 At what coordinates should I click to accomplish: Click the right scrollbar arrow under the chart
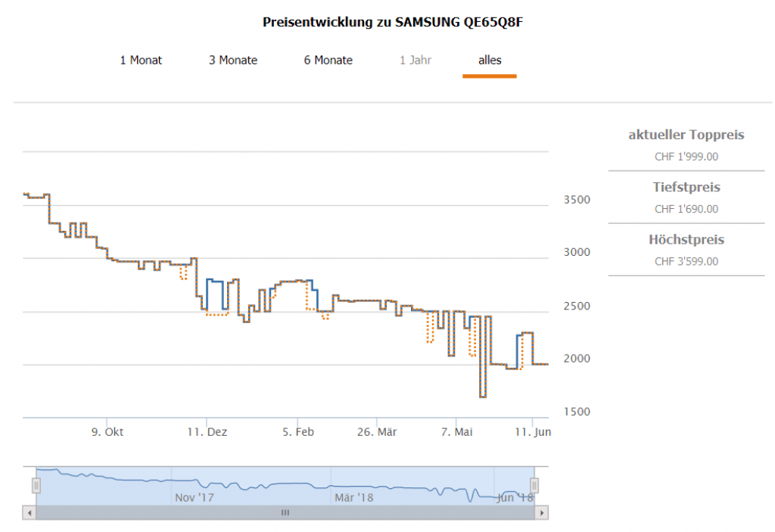pos(541,512)
